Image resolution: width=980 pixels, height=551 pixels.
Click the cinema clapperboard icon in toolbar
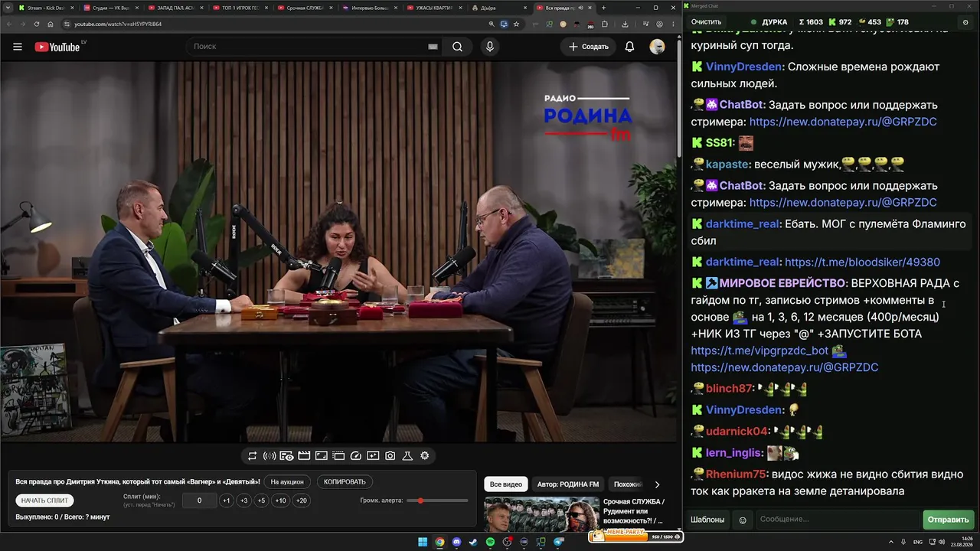(304, 456)
